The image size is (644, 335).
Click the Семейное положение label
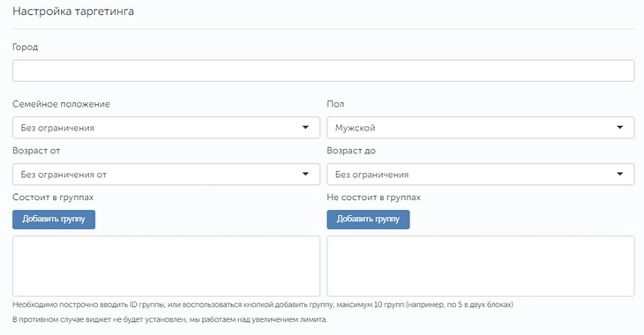tap(61, 104)
